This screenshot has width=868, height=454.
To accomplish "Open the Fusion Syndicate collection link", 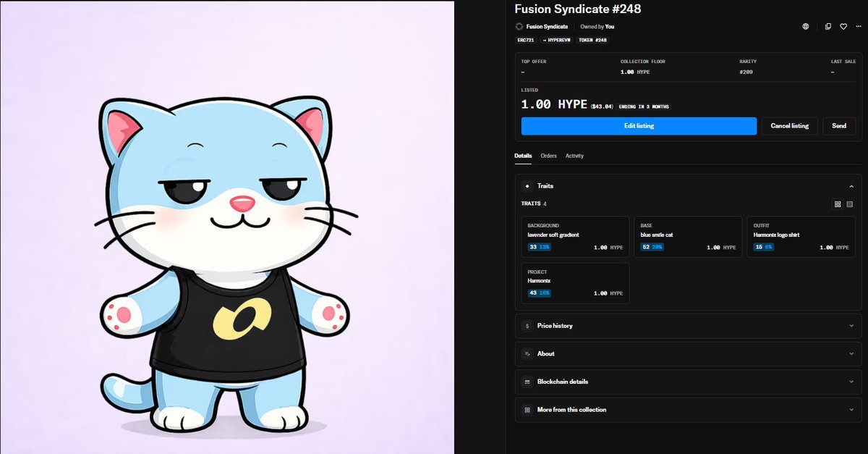I will [x=547, y=27].
